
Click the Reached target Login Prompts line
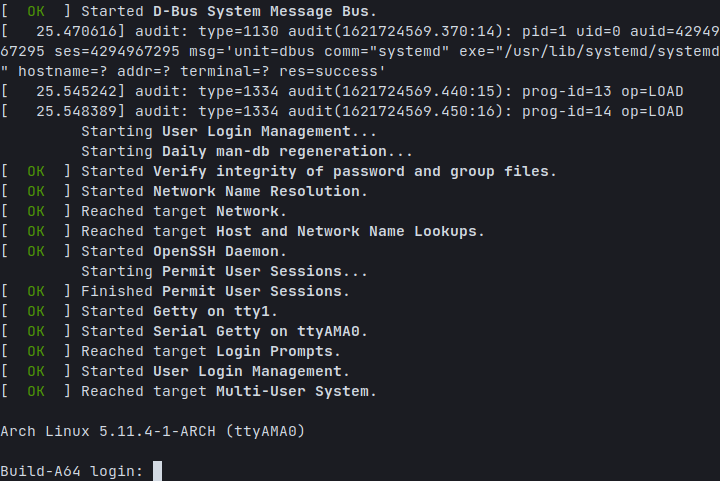coord(171,352)
